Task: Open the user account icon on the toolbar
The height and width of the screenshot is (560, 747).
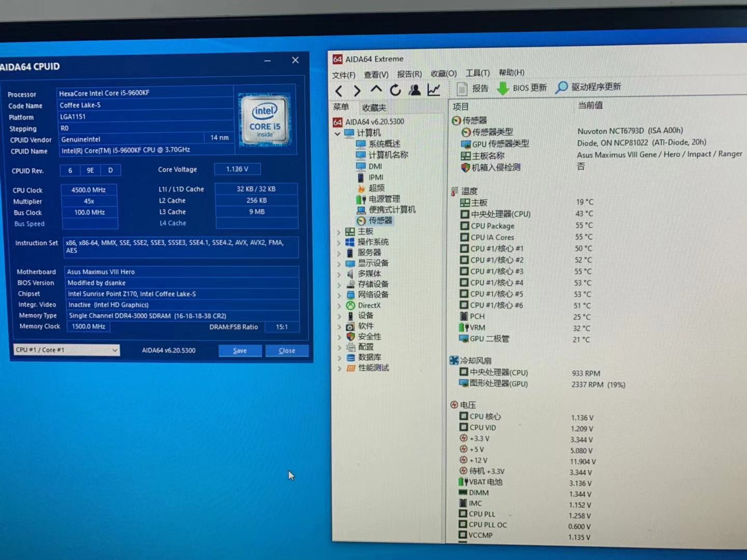Action: (414, 89)
